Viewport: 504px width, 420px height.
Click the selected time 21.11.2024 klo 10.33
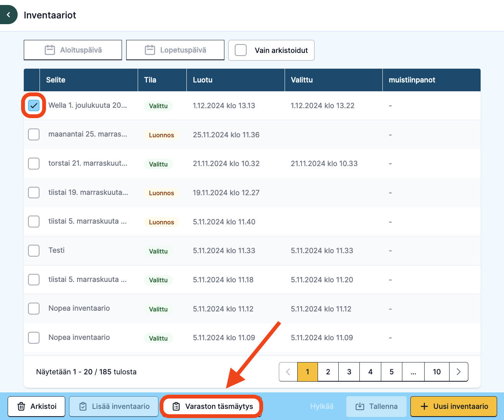(324, 163)
